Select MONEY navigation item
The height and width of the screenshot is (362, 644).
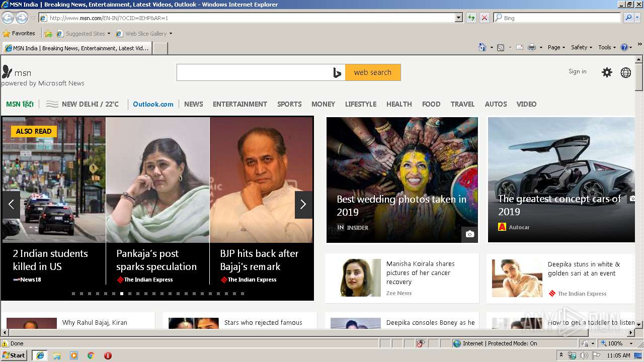pos(323,104)
